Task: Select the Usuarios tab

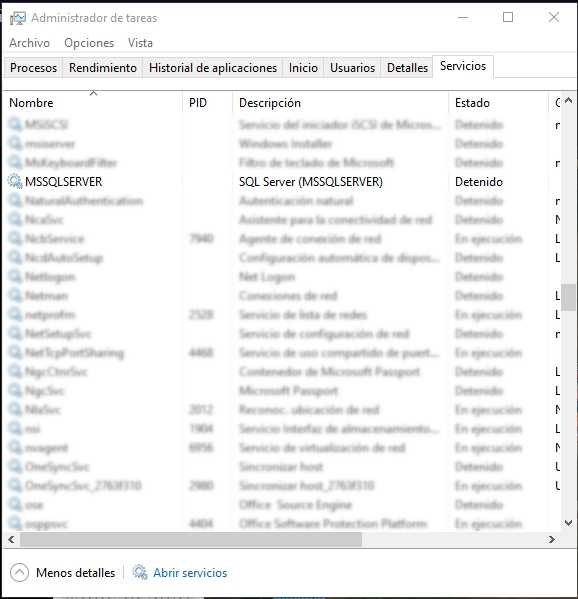Action: pos(352,68)
